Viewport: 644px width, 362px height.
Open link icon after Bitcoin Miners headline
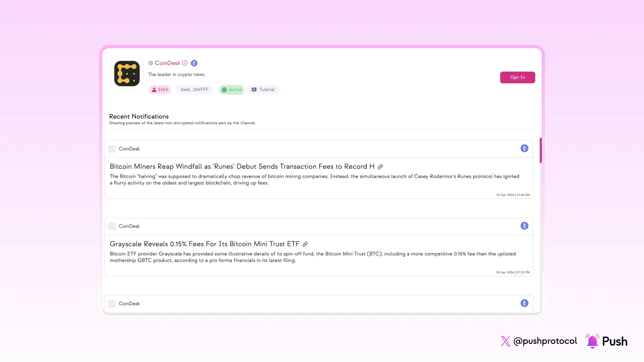click(380, 167)
